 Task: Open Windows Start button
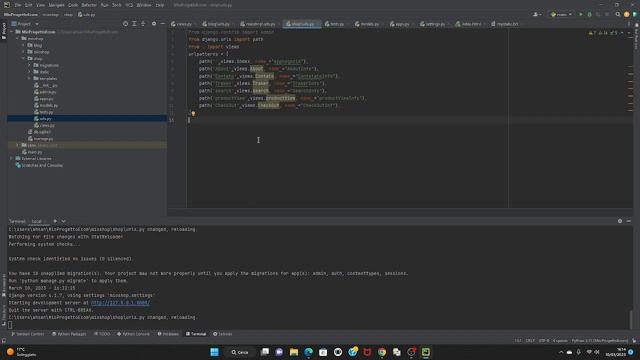(x=214, y=352)
